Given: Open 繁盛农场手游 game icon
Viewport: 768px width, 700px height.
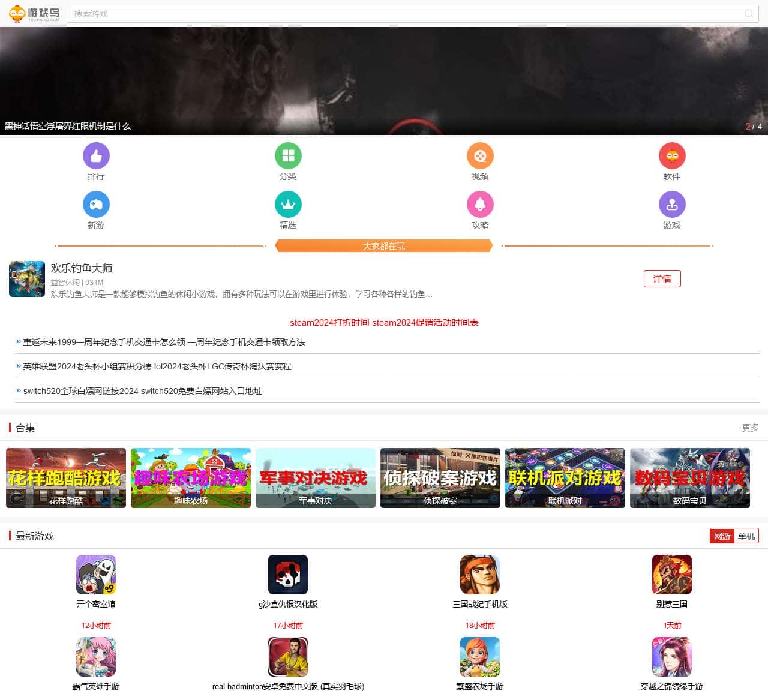Looking at the screenshot, I should coord(480,657).
